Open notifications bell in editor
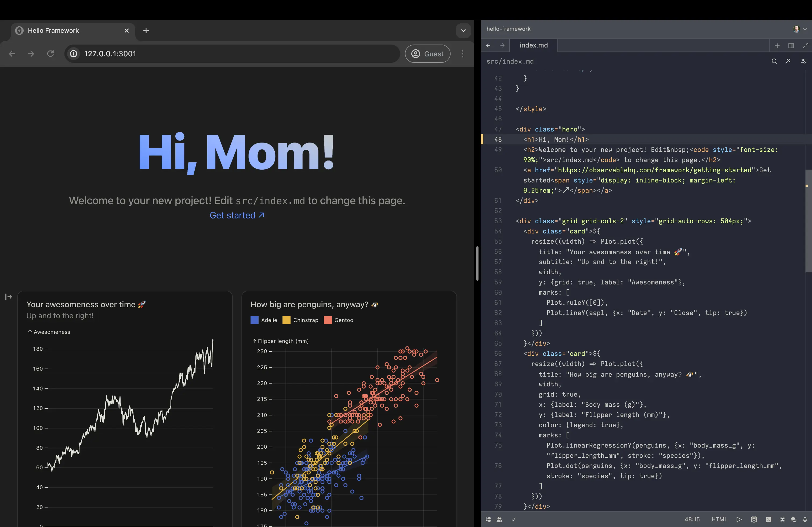Viewport: 812px width, 527px height. click(x=805, y=519)
